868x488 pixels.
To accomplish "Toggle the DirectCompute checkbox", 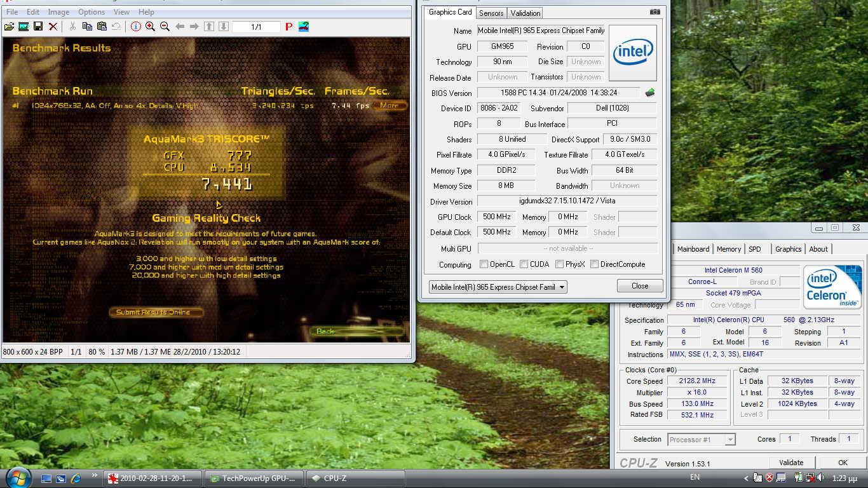I will [594, 264].
